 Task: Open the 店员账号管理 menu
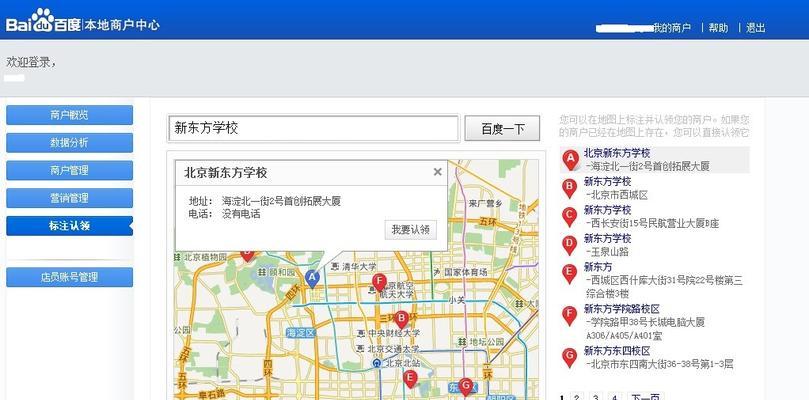(69, 277)
